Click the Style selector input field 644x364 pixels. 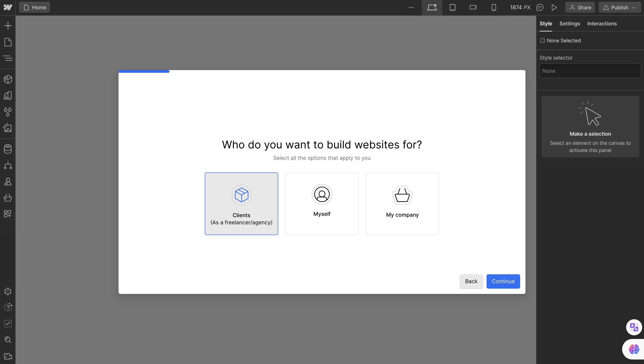click(x=590, y=71)
